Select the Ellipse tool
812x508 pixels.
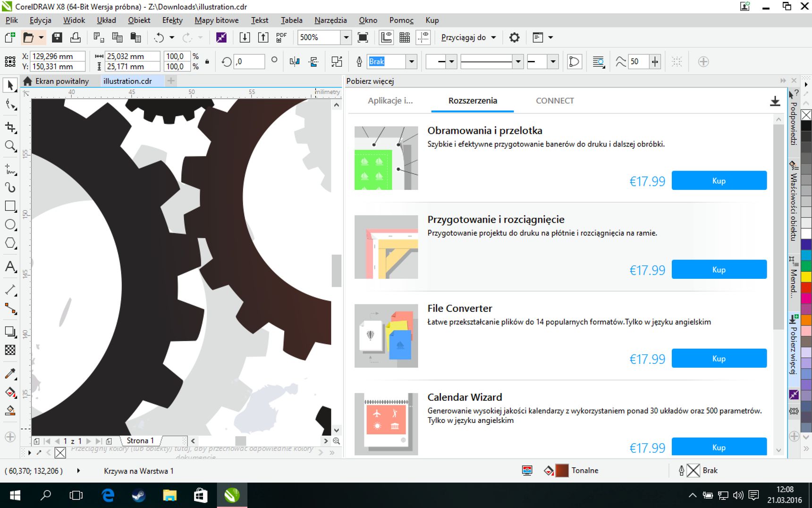pos(10,225)
